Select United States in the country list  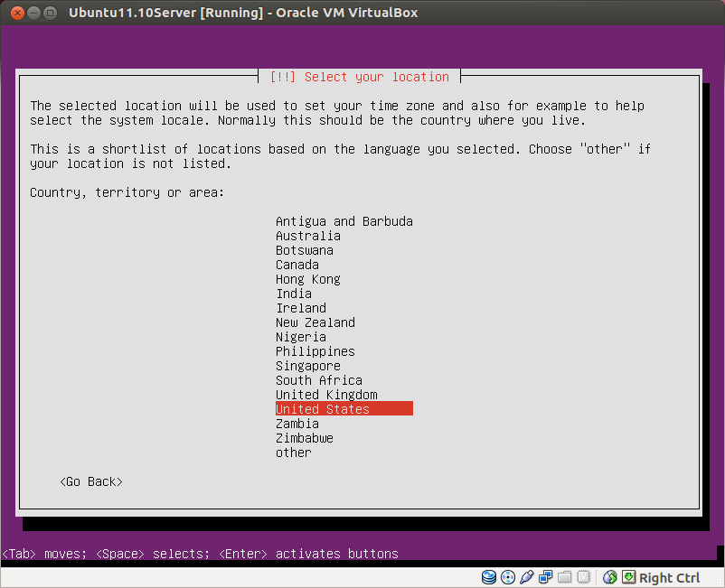pyautogui.click(x=322, y=408)
